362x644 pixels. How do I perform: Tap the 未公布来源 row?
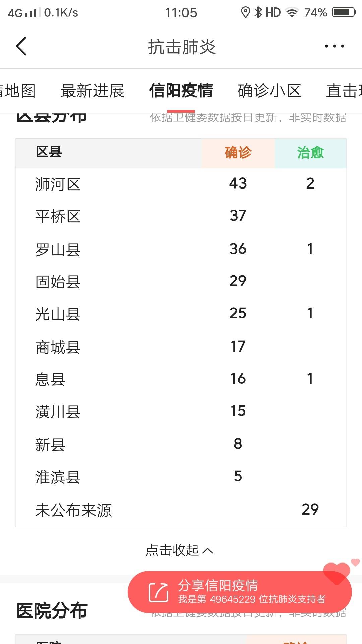click(x=181, y=510)
